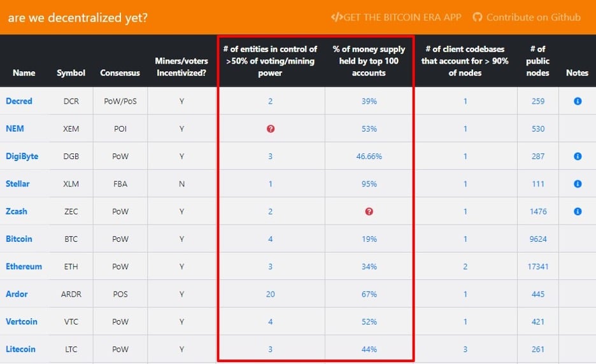The height and width of the screenshot is (364, 596).
Task: Click the 'N' incentivized cell for Stellar
Action: click(x=181, y=184)
